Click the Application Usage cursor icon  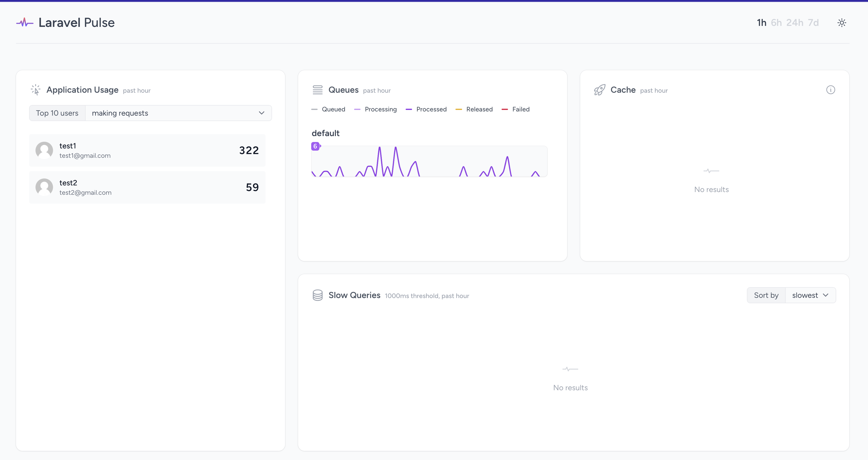36,90
